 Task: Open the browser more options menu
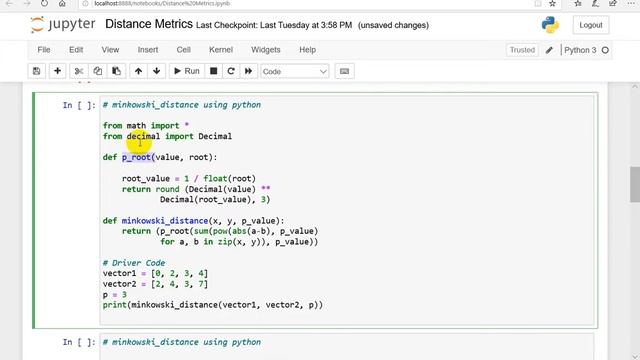(631, 3)
